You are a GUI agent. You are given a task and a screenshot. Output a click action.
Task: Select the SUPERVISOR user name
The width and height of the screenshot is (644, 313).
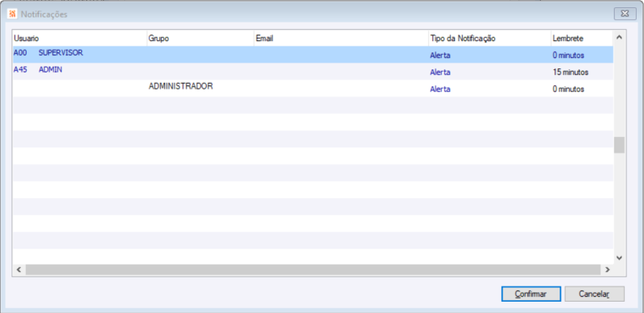(x=61, y=53)
